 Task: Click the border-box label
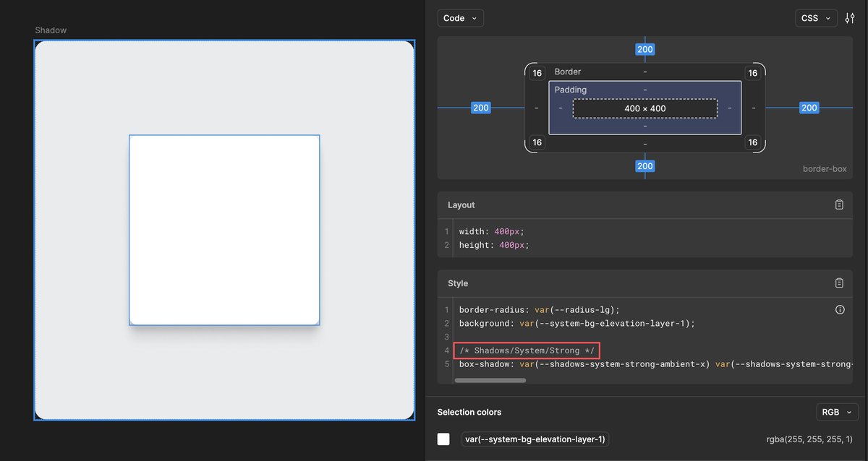(x=825, y=169)
